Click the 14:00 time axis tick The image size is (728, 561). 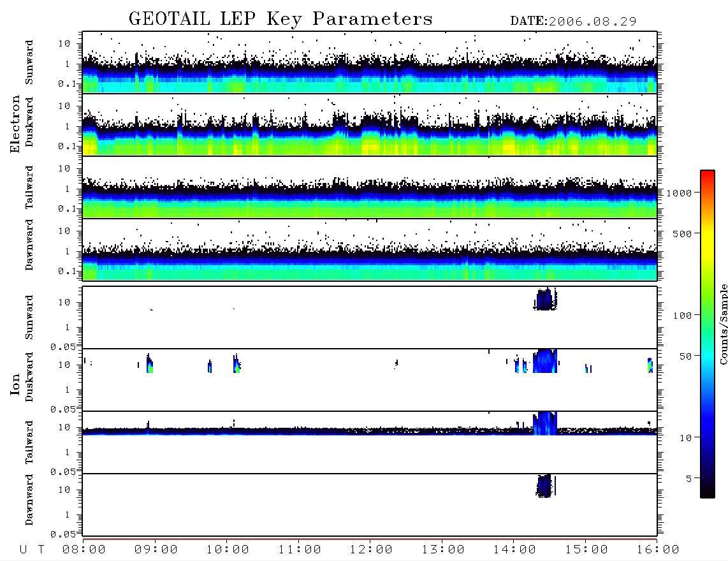(514, 550)
